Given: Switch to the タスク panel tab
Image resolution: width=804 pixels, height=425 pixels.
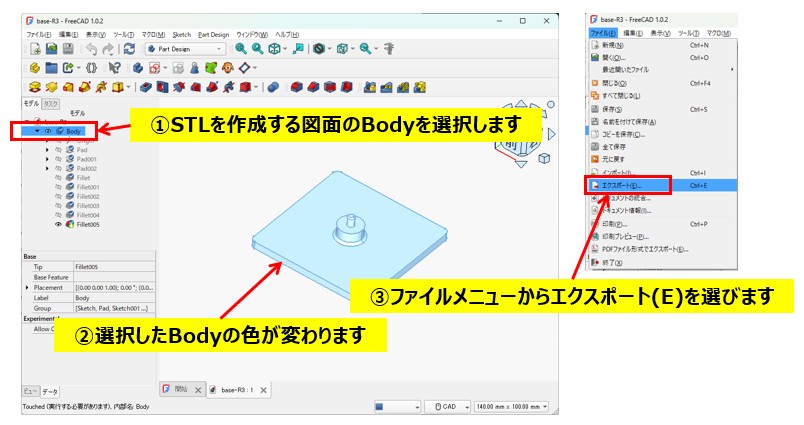Looking at the screenshot, I should click(x=51, y=104).
